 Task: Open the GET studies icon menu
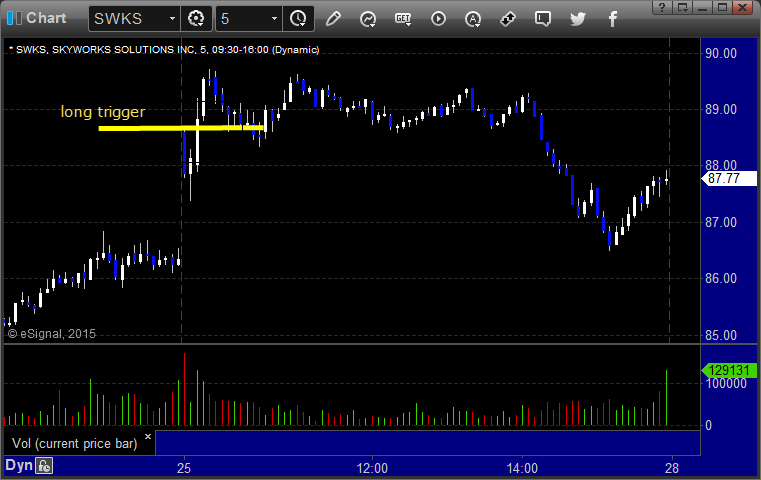403,19
